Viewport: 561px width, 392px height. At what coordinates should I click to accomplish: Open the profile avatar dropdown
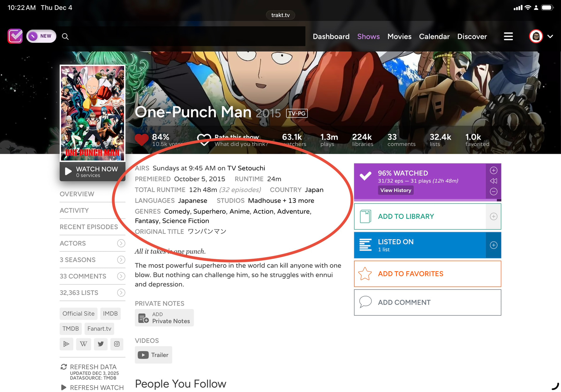click(x=536, y=36)
